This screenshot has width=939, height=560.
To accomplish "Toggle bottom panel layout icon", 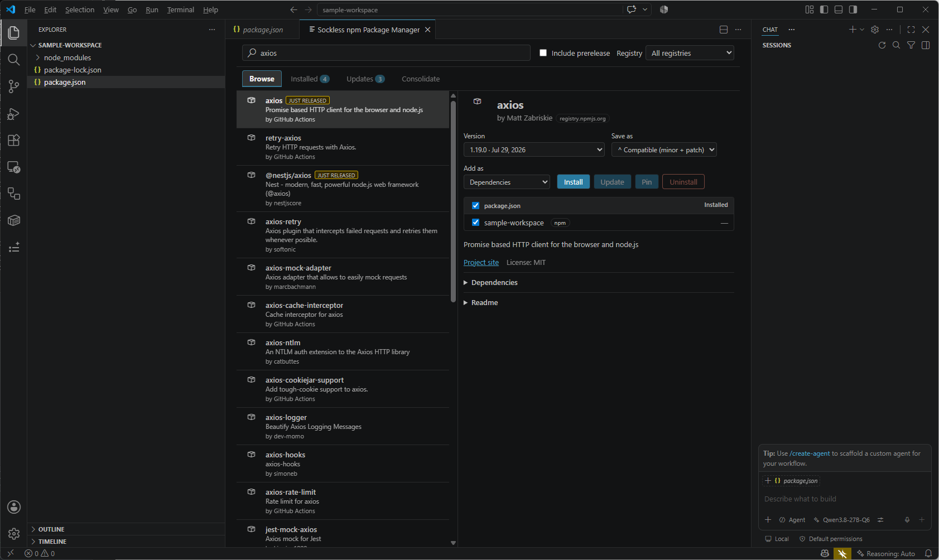I will click(x=839, y=9).
